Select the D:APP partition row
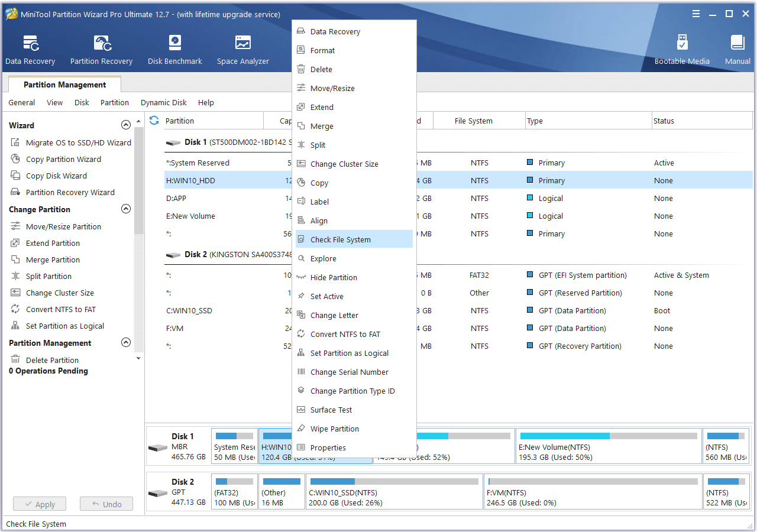Screen dimensions: 757x532 point(458,199)
